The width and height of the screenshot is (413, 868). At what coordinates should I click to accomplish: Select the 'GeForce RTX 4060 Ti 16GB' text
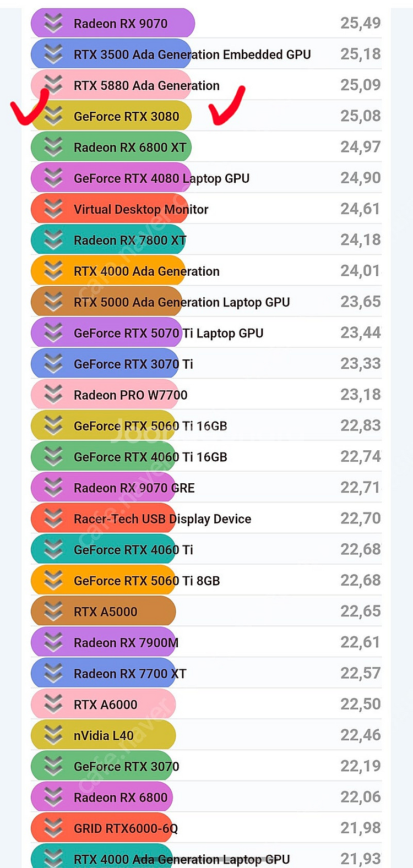(150, 457)
